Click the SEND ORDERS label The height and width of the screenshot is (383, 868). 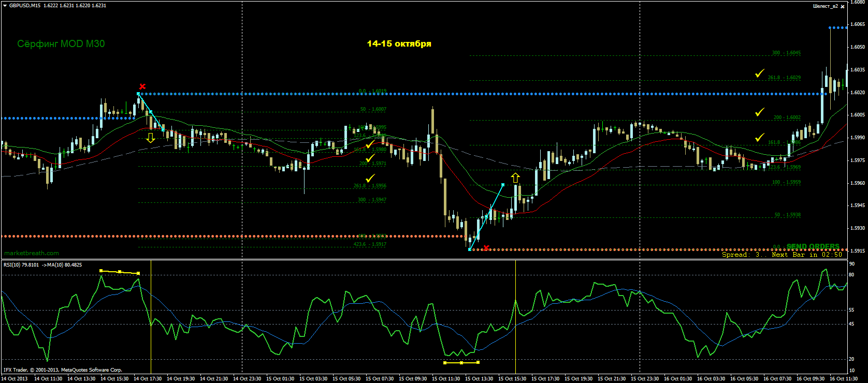(x=813, y=247)
